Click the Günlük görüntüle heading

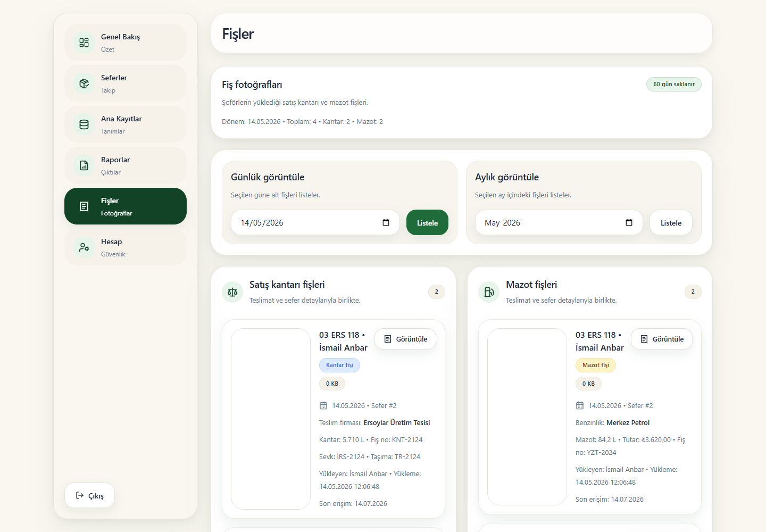[268, 177]
